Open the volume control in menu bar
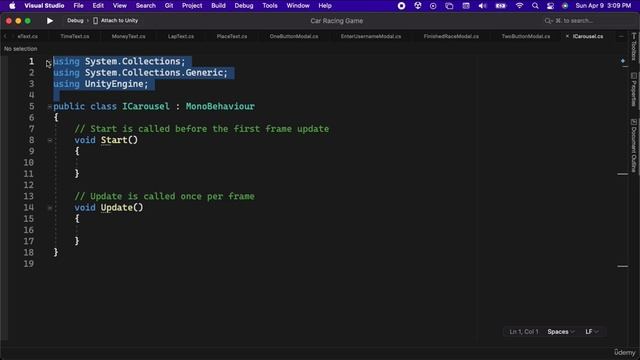640x360 pixels. click(482, 6)
